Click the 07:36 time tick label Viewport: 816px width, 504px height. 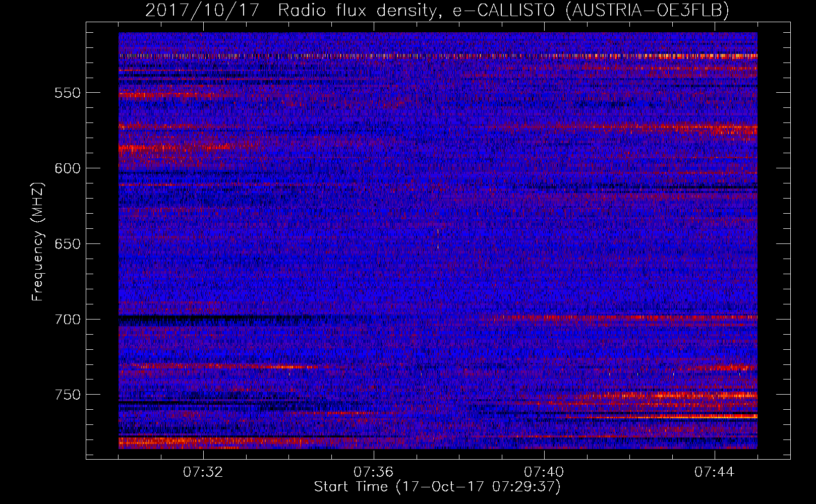pyautogui.click(x=373, y=472)
